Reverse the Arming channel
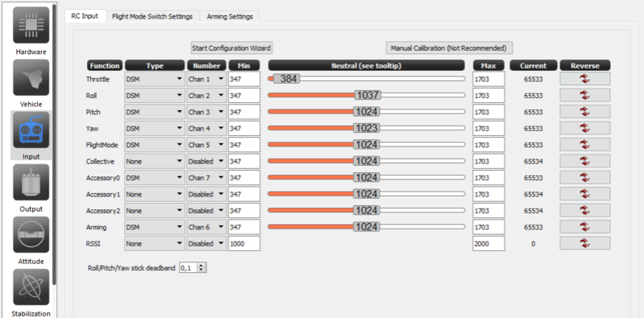Image resolution: width=644 pixels, height=318 pixels. [585, 227]
